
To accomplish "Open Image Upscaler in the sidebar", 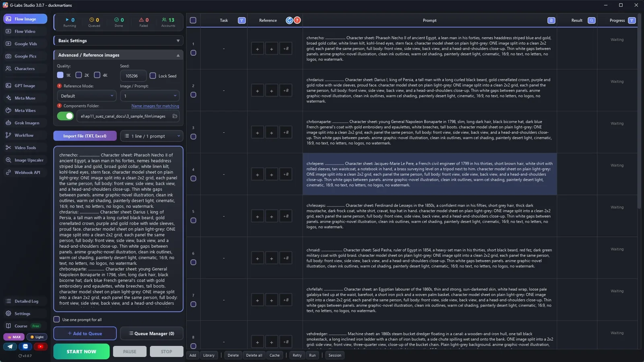I will click(25, 160).
